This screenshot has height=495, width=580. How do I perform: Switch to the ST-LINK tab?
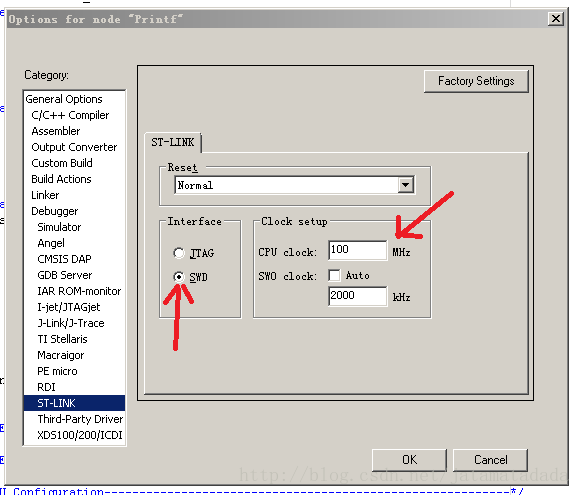pos(173,142)
